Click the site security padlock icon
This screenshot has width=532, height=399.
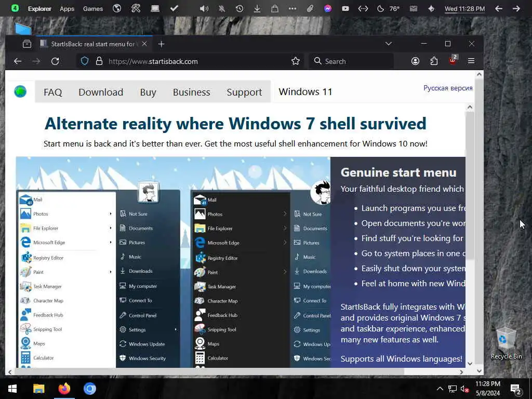pos(99,61)
